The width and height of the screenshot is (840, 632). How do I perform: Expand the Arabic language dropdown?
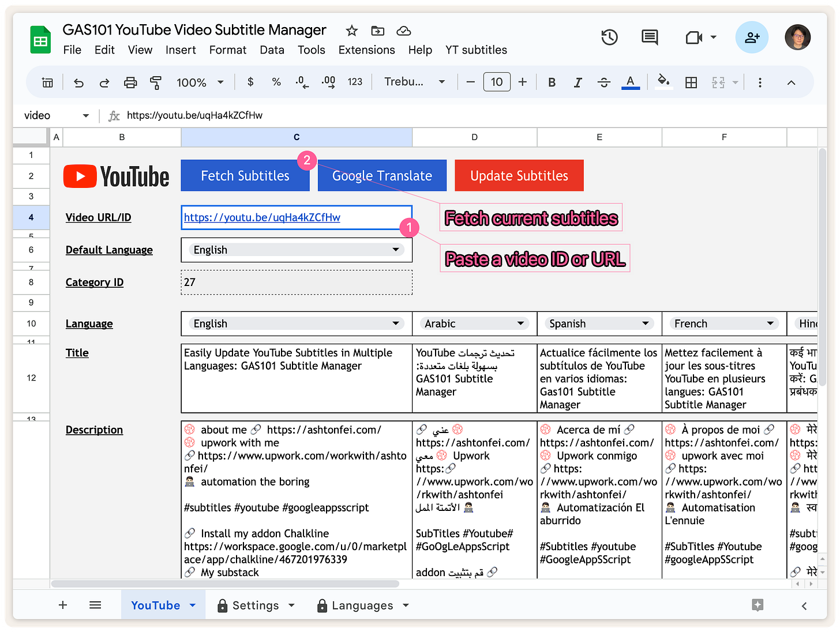pos(520,323)
